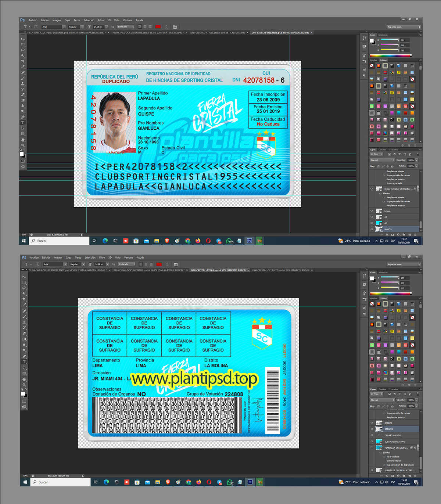Select the Lasso tool in DNI-CRISTAL-DELANTE window
The width and height of the screenshot is (441, 504).
click(x=23, y=50)
